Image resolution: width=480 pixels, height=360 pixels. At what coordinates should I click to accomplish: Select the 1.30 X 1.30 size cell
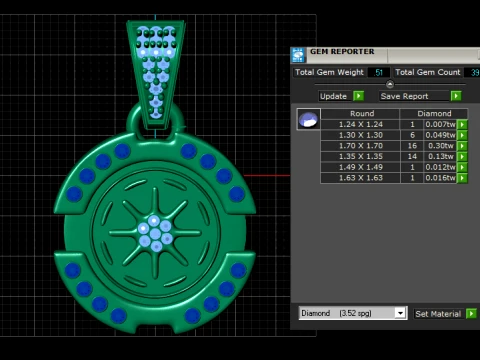pyautogui.click(x=360, y=135)
